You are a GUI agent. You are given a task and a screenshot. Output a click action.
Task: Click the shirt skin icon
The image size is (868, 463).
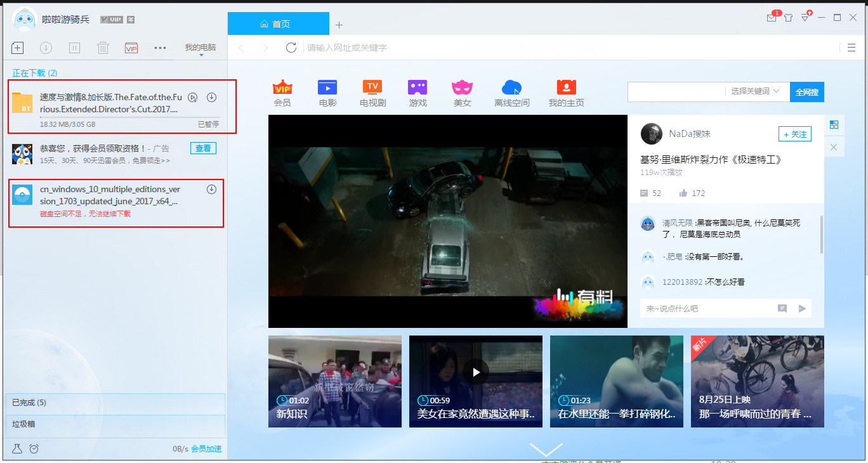(788, 18)
